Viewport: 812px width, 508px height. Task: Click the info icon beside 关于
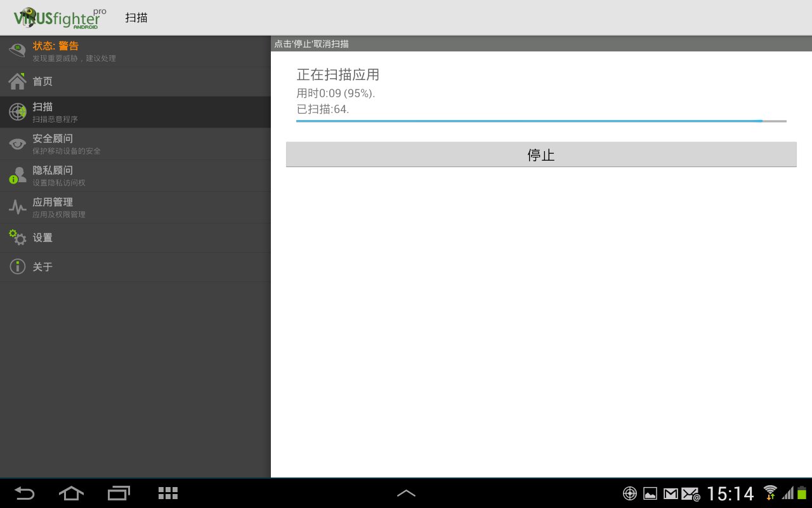pos(17,267)
